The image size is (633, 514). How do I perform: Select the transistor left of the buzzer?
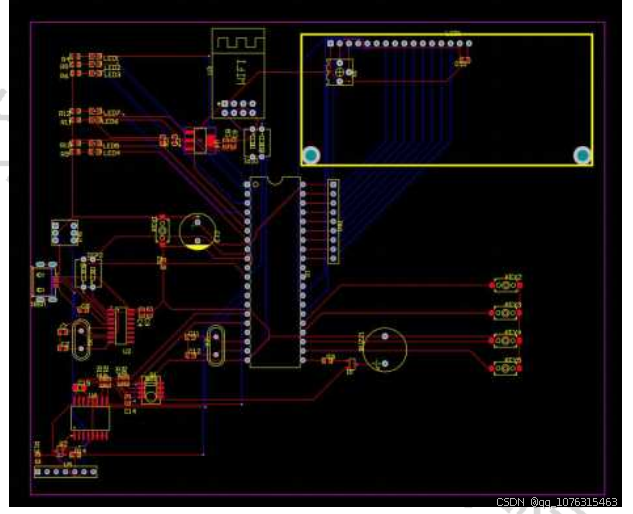(x=352, y=364)
